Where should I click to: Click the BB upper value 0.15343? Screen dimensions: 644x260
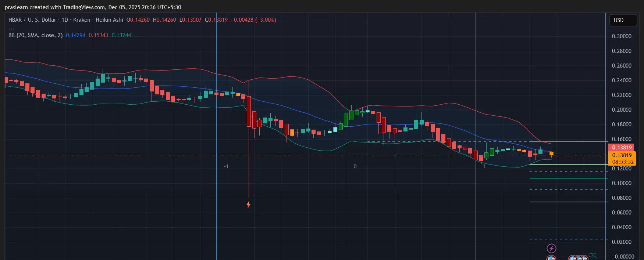pyautogui.click(x=98, y=35)
